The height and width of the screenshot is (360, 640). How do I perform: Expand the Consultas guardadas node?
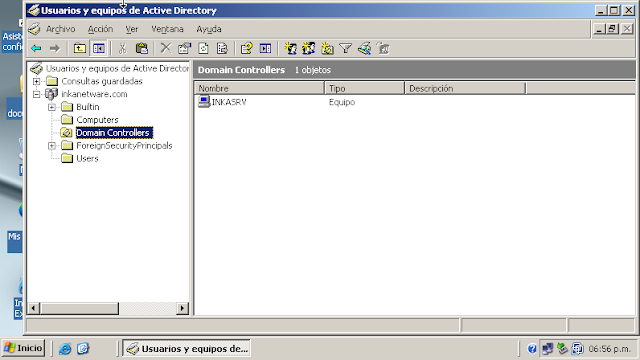36,81
